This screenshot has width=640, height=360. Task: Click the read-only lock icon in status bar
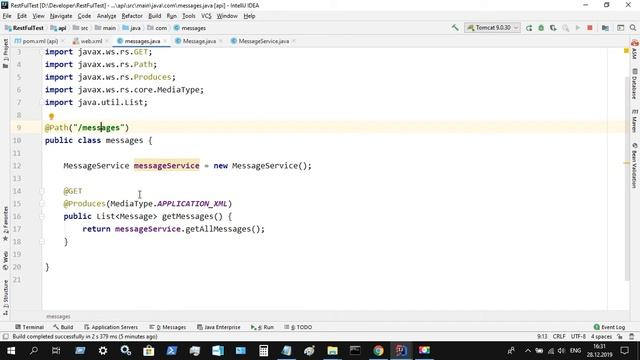(x=620, y=336)
